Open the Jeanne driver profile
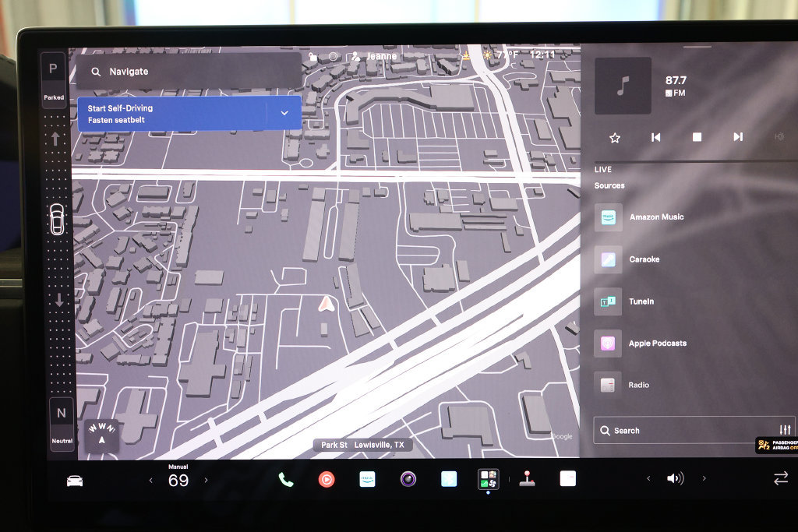The image size is (798, 532). tap(375, 56)
